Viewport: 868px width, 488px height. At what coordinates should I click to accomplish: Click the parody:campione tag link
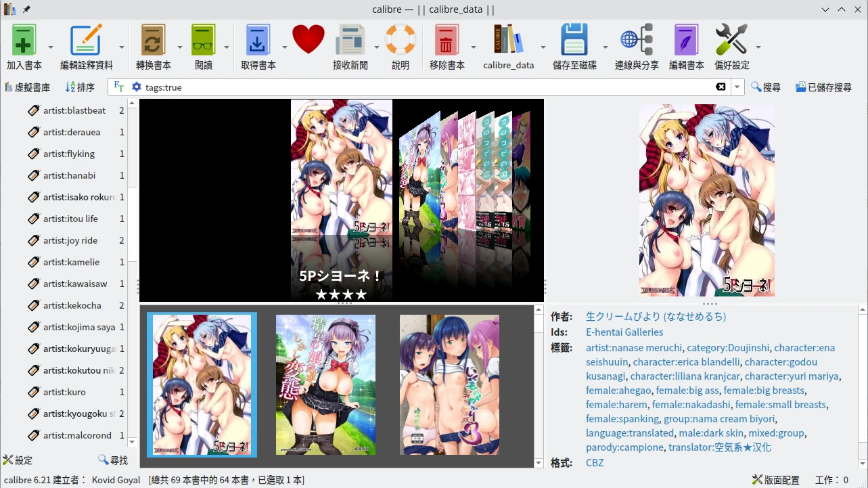[x=624, y=447]
